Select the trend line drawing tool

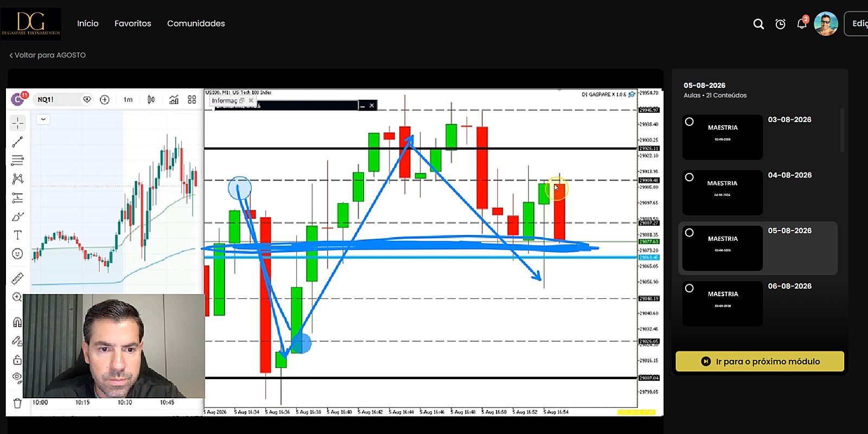(x=17, y=142)
